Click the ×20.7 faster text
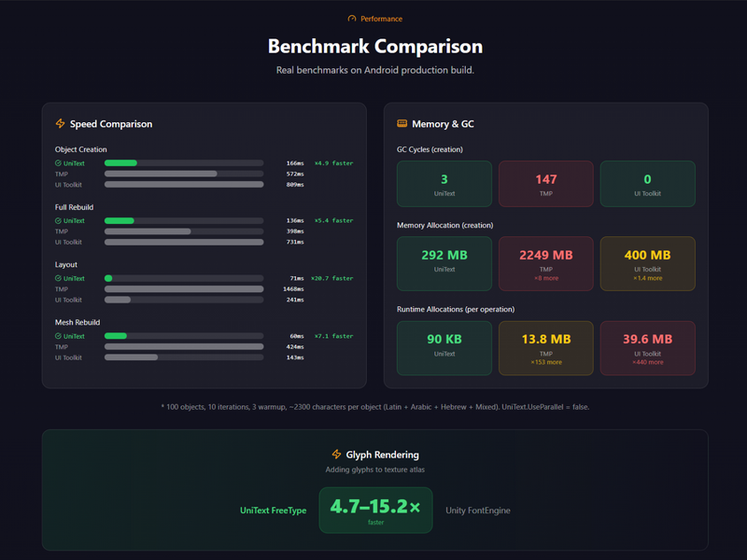 [332, 278]
